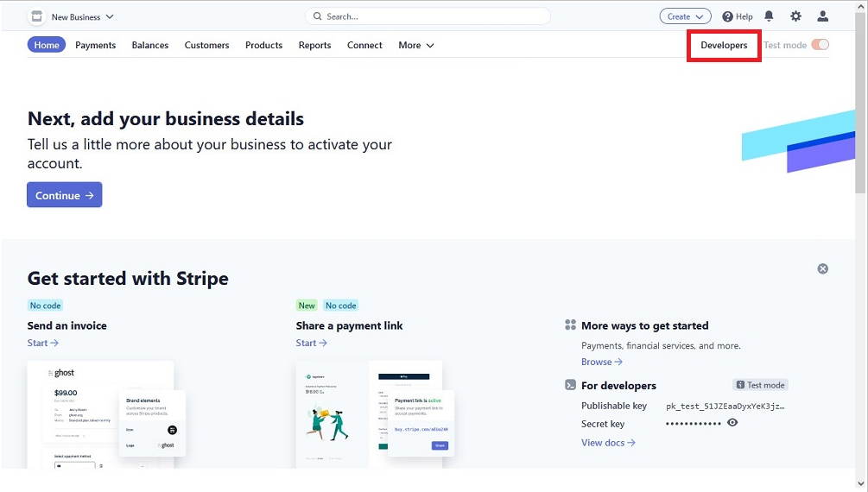Expand the More navigation menu

415,46
